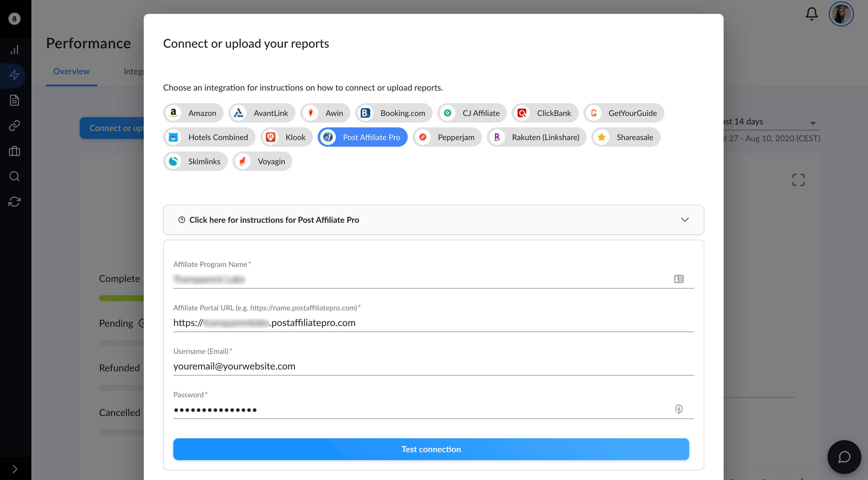Select the lightning bolt Performance sidebar icon

coord(14,75)
